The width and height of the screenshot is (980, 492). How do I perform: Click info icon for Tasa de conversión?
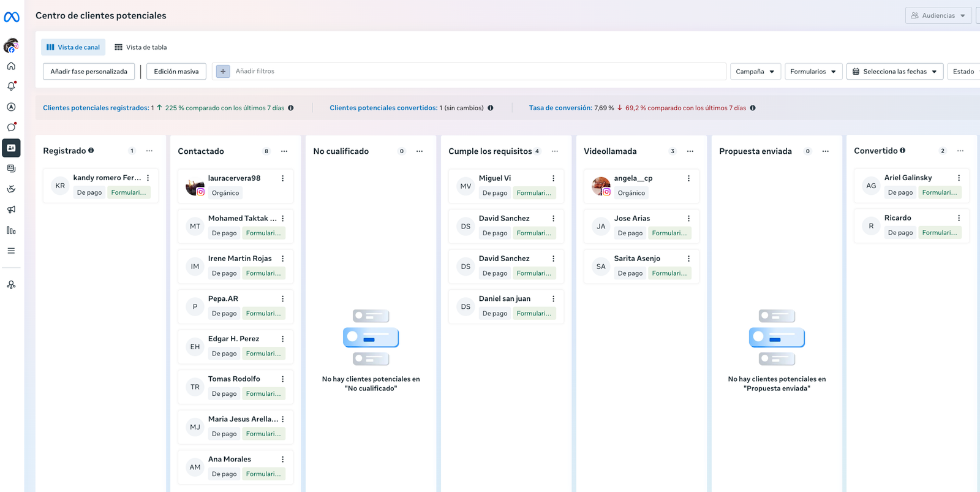753,108
